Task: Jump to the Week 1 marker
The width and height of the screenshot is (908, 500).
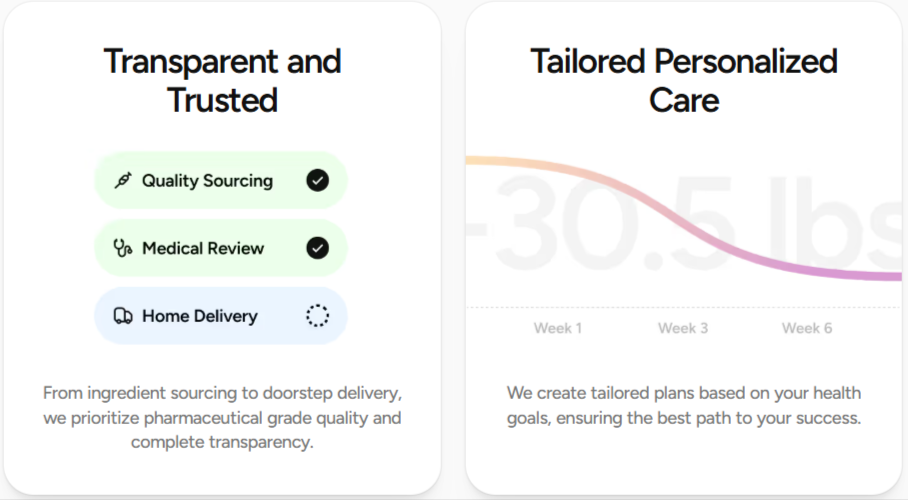Action: point(558,328)
